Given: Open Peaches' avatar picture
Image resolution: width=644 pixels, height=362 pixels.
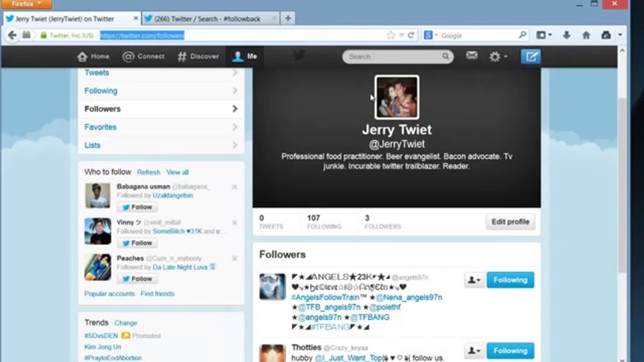Looking at the screenshot, I should [x=98, y=267].
